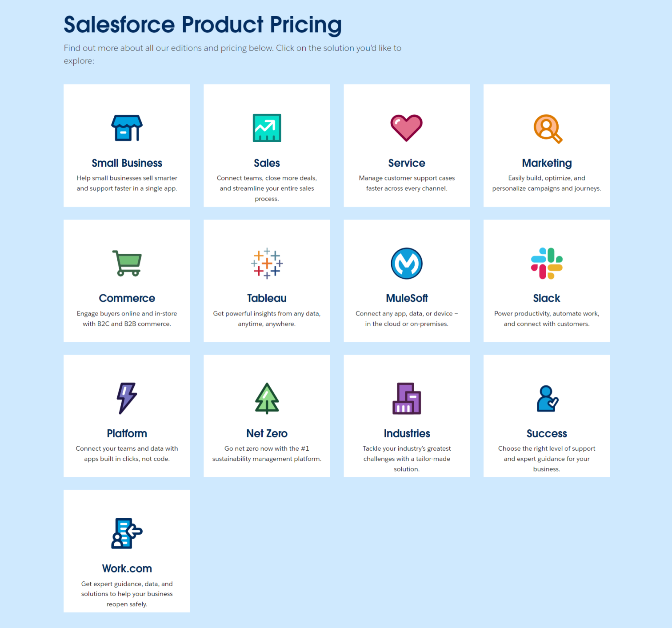Click the Sales chart icon
This screenshot has height=628, width=672.
[267, 128]
